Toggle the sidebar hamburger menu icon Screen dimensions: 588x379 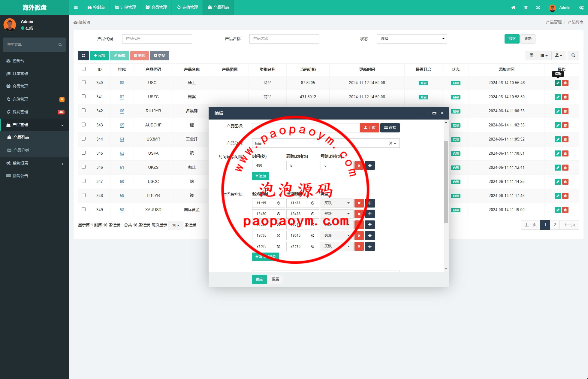[76, 8]
